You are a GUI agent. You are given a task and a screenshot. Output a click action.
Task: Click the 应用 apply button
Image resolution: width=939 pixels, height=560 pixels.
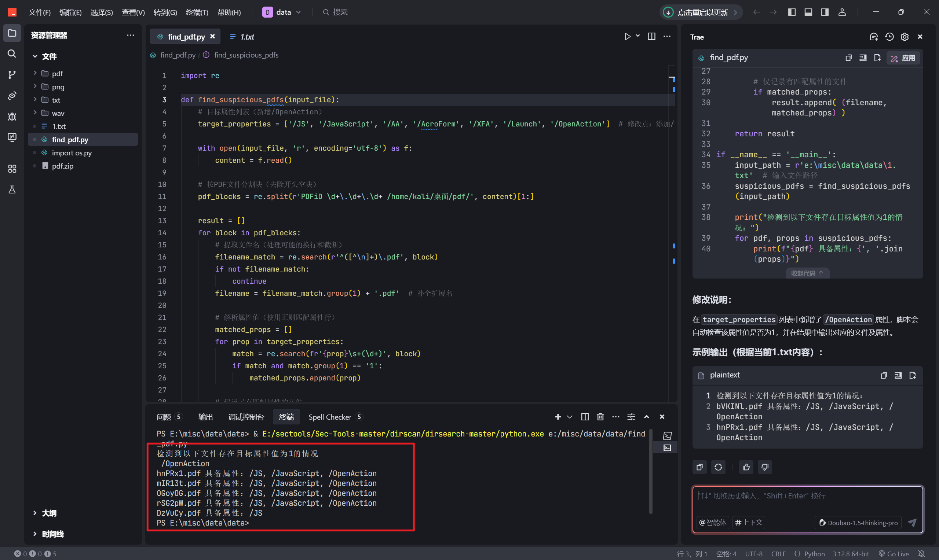[903, 58]
